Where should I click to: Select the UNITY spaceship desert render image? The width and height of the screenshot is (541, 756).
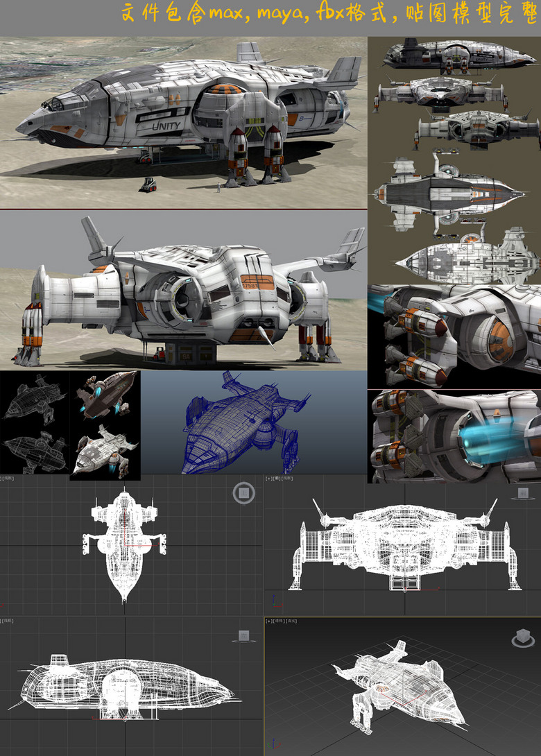coord(183,121)
